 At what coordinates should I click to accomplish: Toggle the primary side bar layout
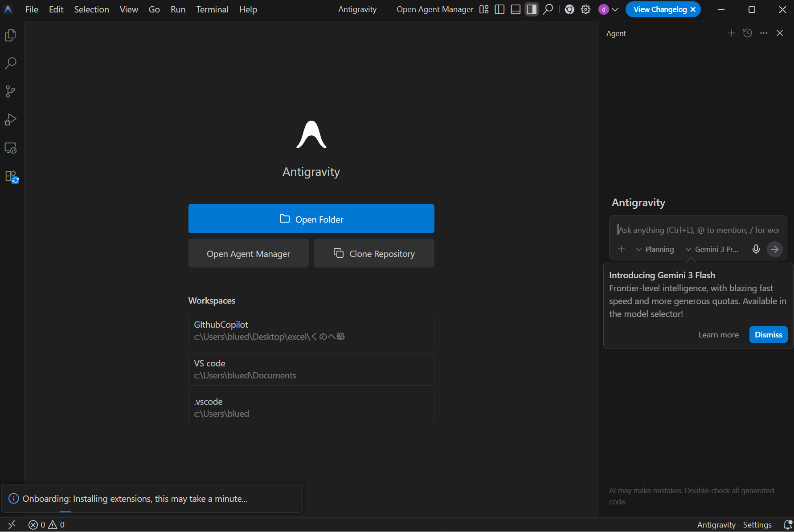tap(499, 9)
